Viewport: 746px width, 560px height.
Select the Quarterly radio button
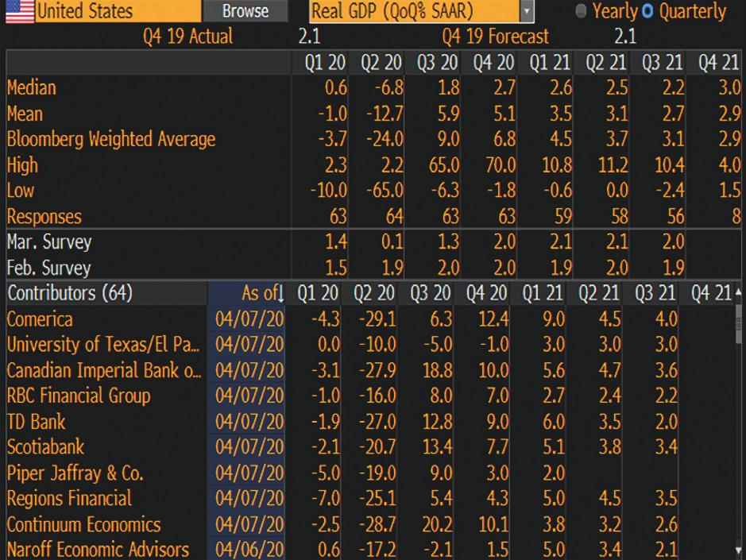click(647, 12)
